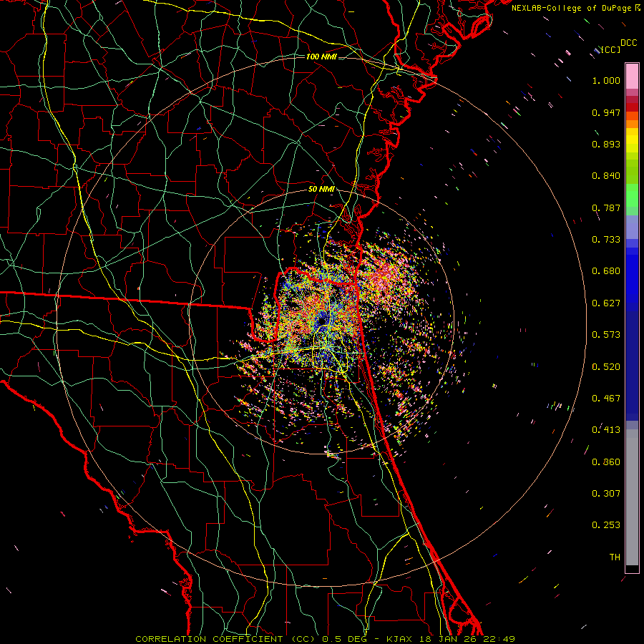Click the 50 NMI range ring label
Image resolution: width=644 pixels, height=644 pixels.
coord(321,189)
